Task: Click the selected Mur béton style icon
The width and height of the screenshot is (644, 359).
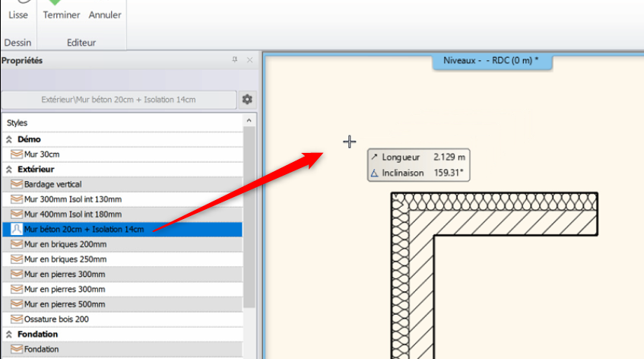Action: 17,229
